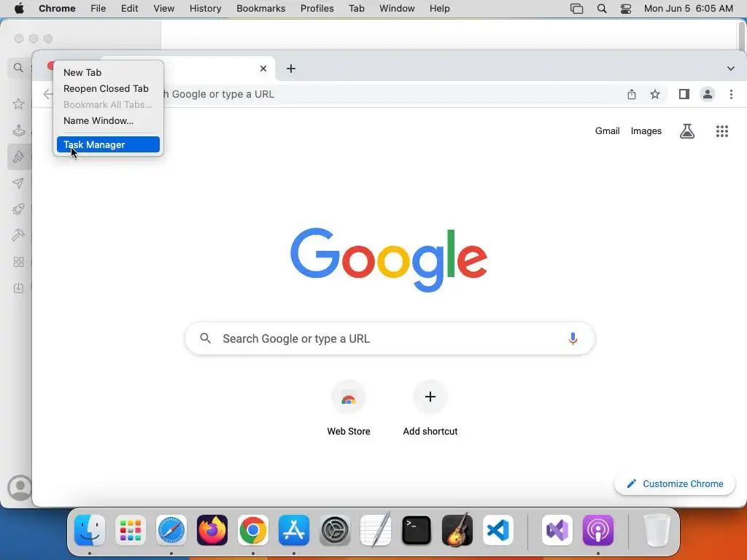Click the Customize Chrome button
The image size is (747, 560).
675,484
